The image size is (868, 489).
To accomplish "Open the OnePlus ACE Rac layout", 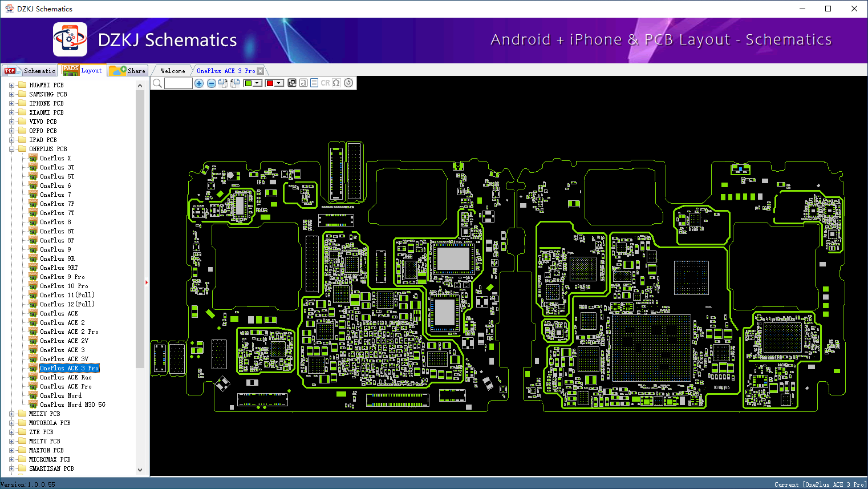I will [x=66, y=377].
